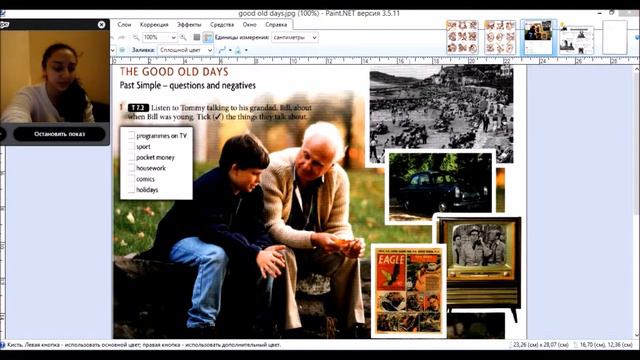Open the Коррекция menu

coord(154,25)
